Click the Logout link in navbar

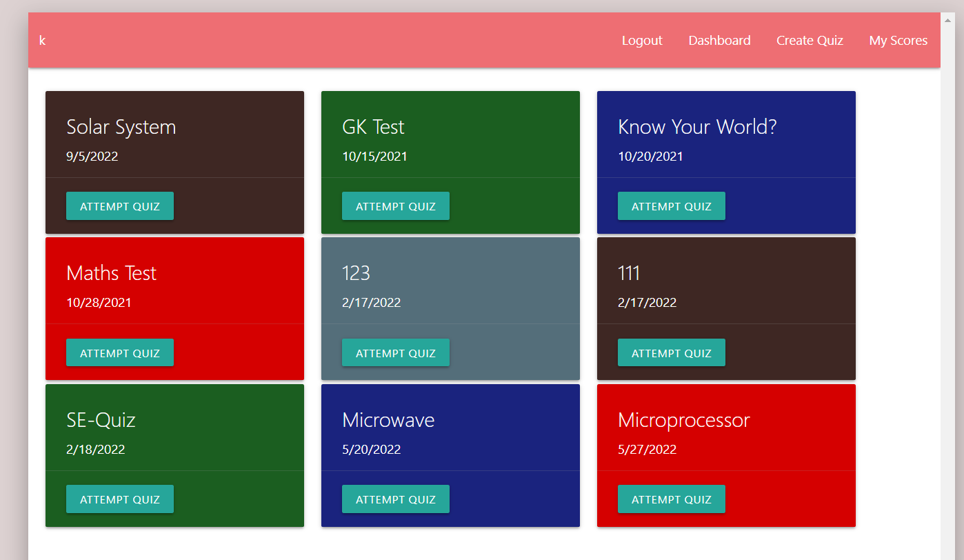click(642, 41)
